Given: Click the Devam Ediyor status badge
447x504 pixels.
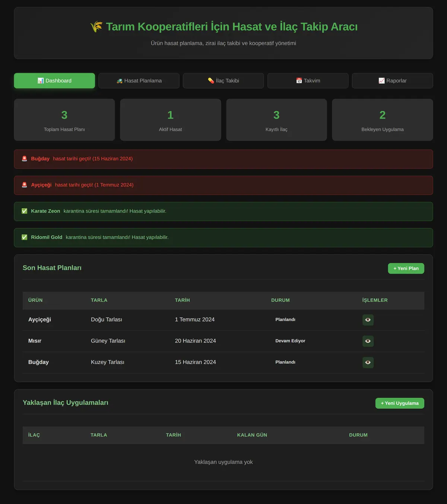Looking at the screenshot, I should pyautogui.click(x=290, y=341).
